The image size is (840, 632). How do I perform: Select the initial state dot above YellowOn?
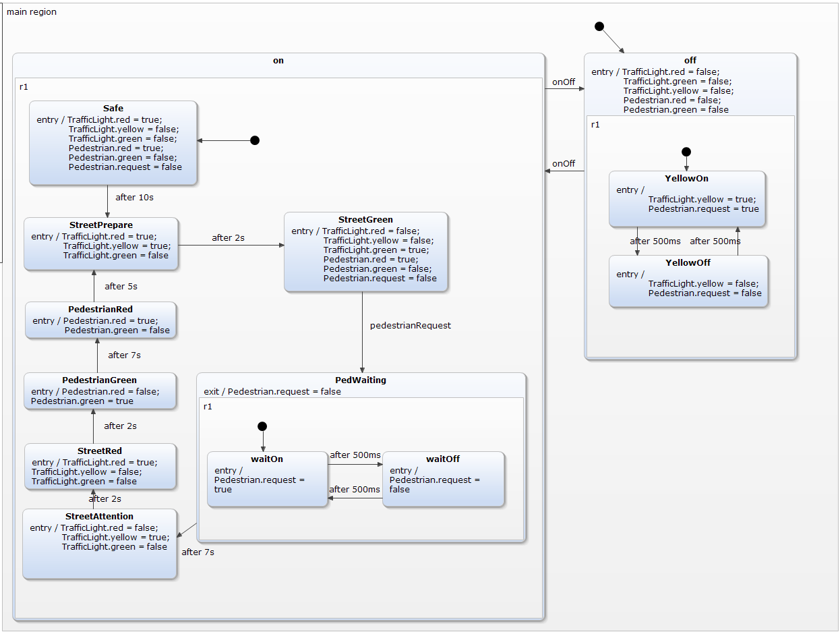686,151
